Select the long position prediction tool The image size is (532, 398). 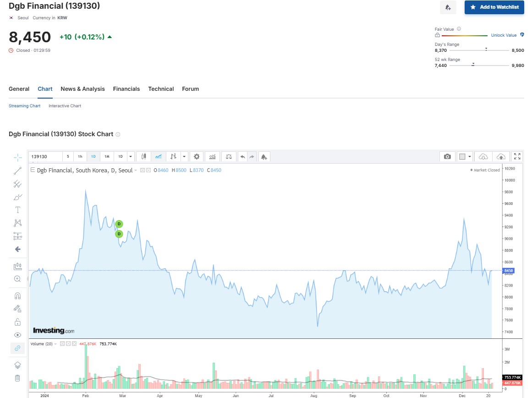(18, 236)
